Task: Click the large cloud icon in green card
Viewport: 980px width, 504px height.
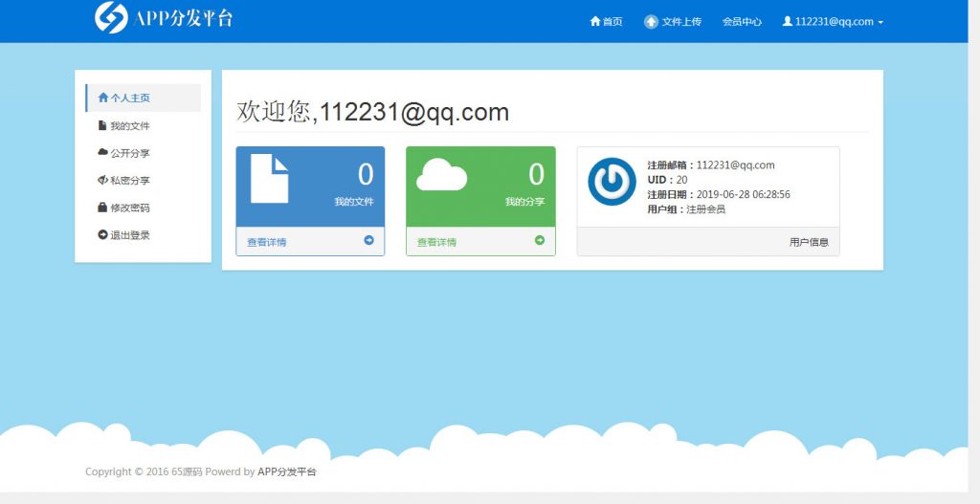Action: click(x=441, y=174)
